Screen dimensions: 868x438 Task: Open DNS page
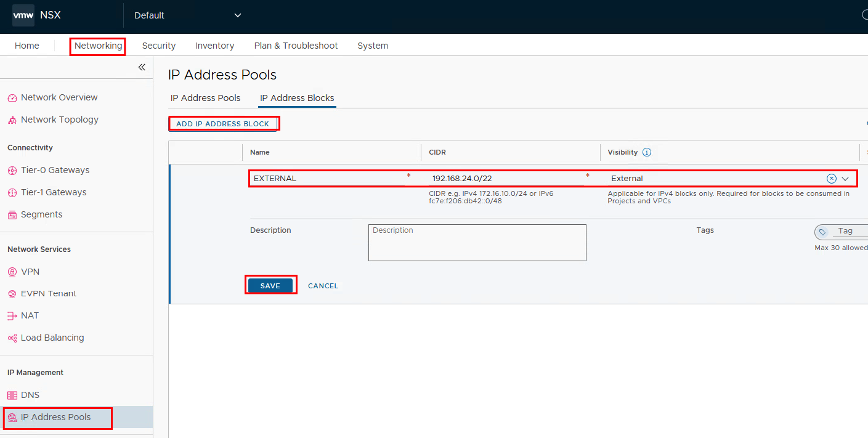point(30,395)
